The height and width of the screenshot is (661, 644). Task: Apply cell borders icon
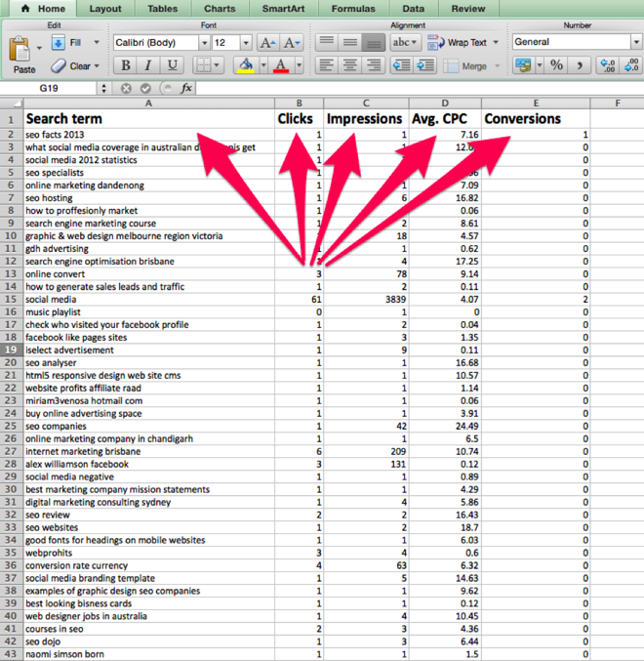coord(203,65)
